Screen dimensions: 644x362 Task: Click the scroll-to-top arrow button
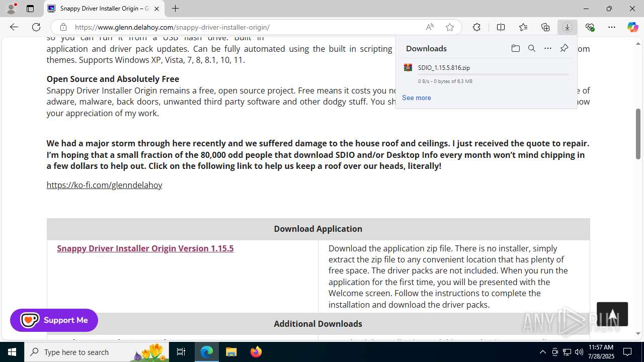pos(612,314)
